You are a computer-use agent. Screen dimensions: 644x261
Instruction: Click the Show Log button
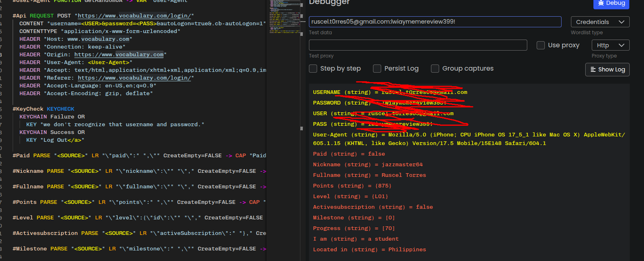tap(607, 70)
